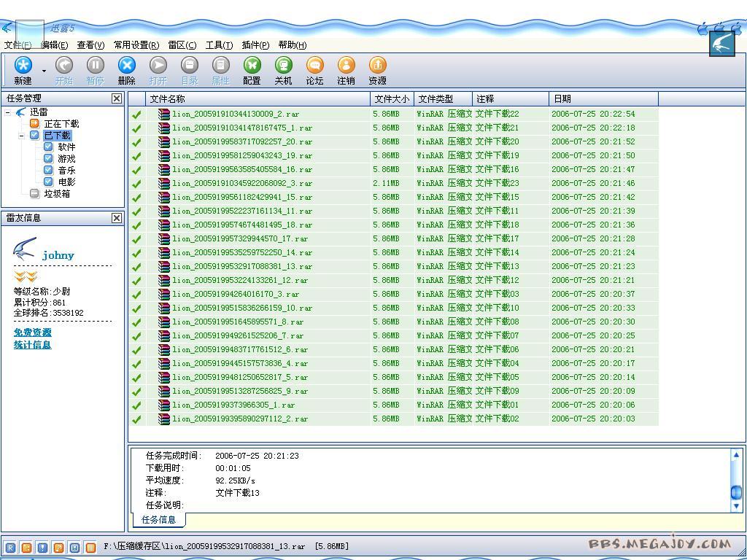747x560 pixels.
Task: Select 正在下载 in the task tree
Action: [61, 124]
